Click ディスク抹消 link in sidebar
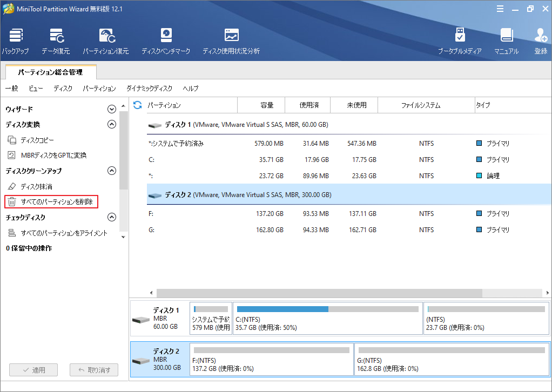Screen dimensions: 552x392 [x=36, y=186]
